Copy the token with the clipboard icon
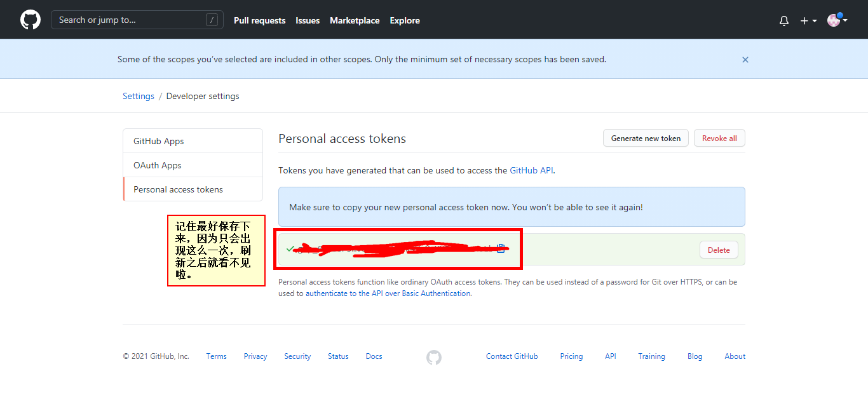The width and height of the screenshot is (868, 397). (501, 248)
